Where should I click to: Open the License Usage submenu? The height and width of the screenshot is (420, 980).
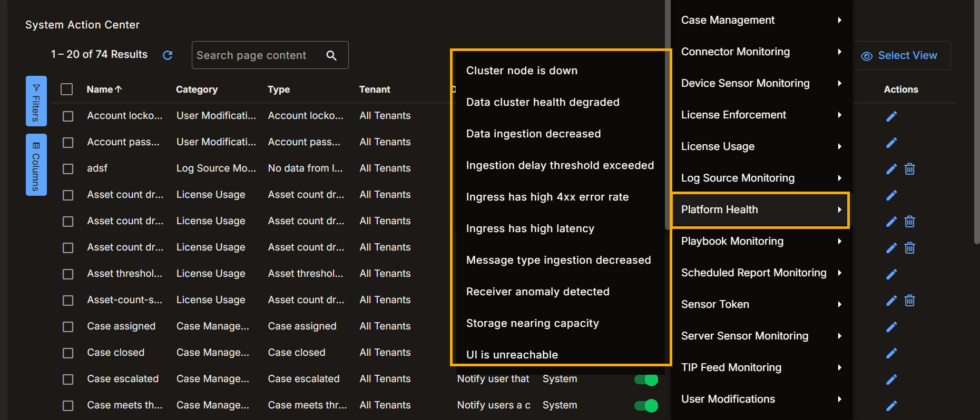coord(761,146)
